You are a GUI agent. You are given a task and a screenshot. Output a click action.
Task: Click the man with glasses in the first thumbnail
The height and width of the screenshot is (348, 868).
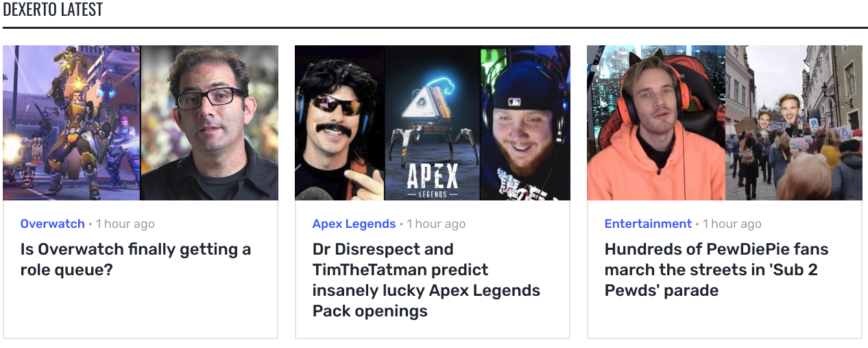click(209, 123)
